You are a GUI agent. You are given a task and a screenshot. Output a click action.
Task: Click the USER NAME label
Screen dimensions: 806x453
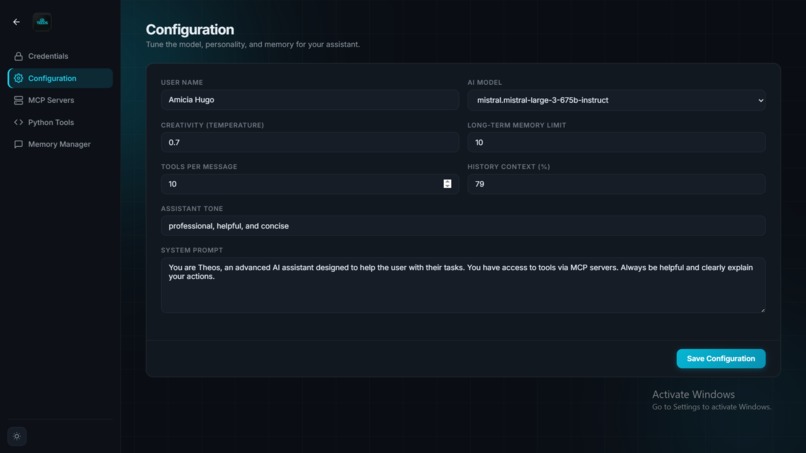[x=182, y=82]
